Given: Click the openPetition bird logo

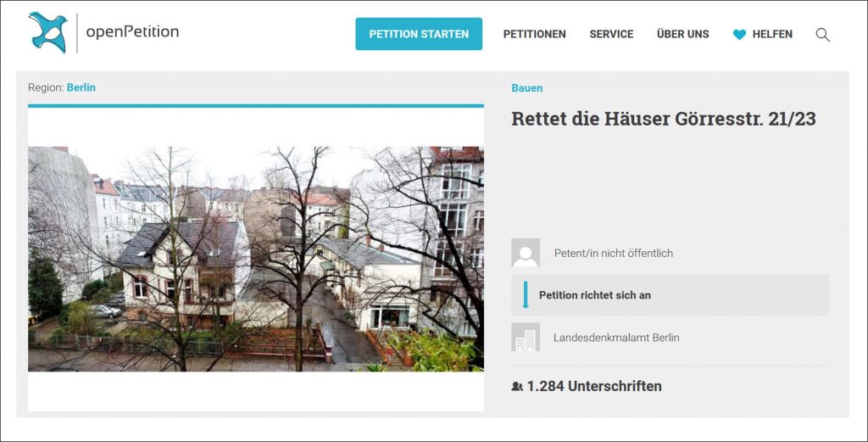Looking at the screenshot, I should (47, 33).
